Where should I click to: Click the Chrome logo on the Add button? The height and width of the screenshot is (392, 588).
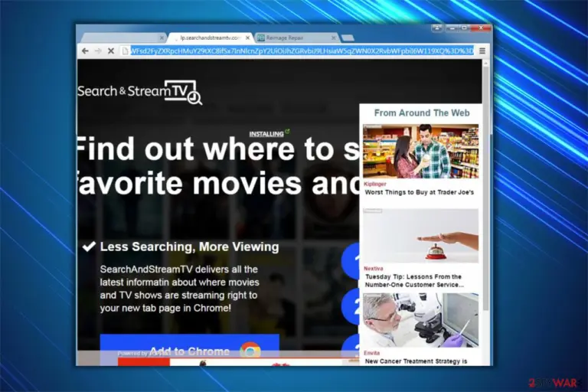(x=250, y=351)
